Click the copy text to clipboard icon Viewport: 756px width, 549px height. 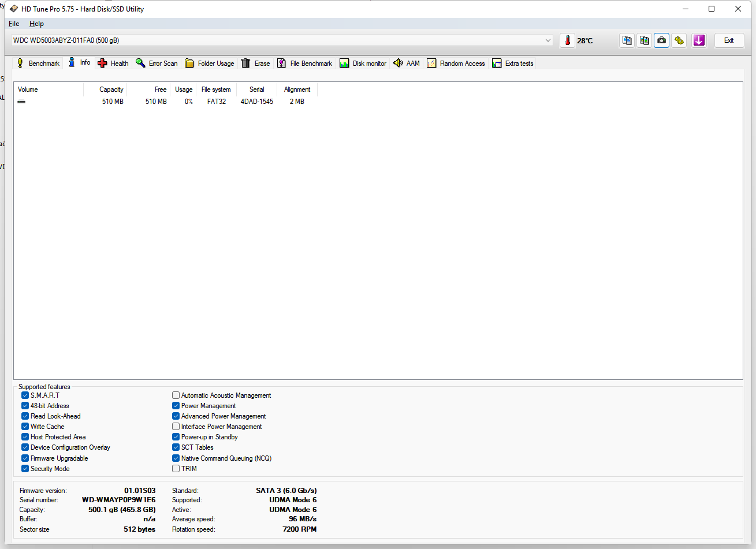[627, 40]
